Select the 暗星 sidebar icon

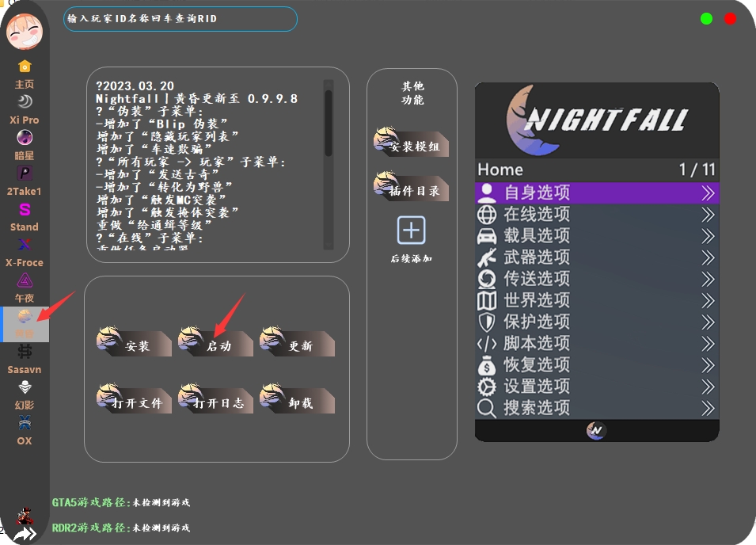[x=25, y=143]
